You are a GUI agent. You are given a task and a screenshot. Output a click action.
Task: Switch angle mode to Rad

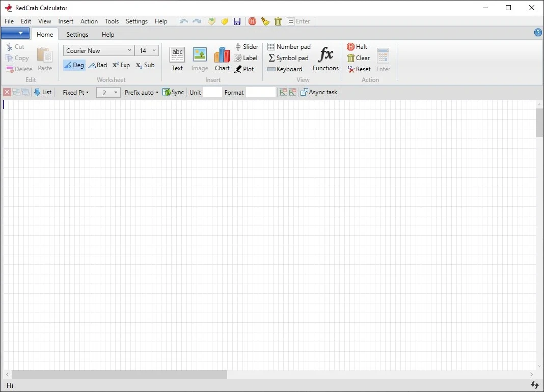[98, 65]
